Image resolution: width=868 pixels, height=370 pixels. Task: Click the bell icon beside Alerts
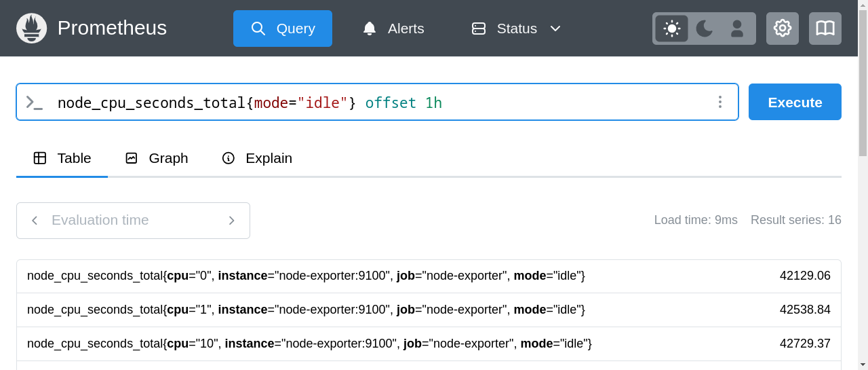point(370,29)
